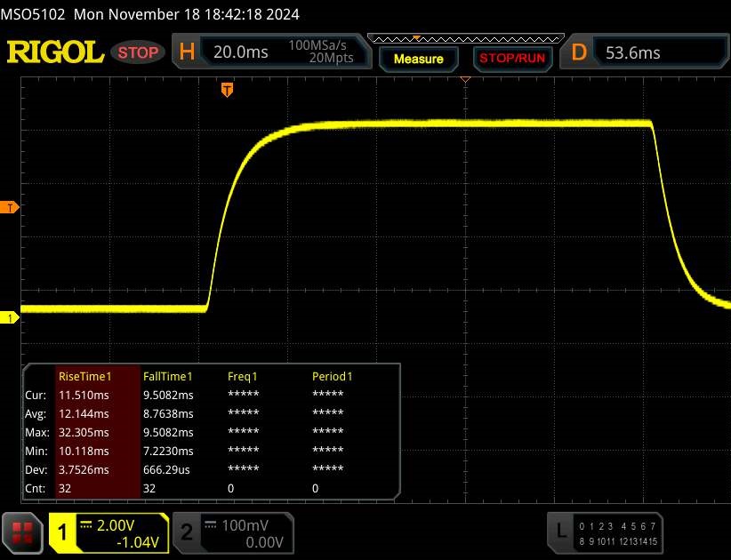Select the Period1 measurement column header
Screen dimensions: 731x560
[x=332, y=376]
